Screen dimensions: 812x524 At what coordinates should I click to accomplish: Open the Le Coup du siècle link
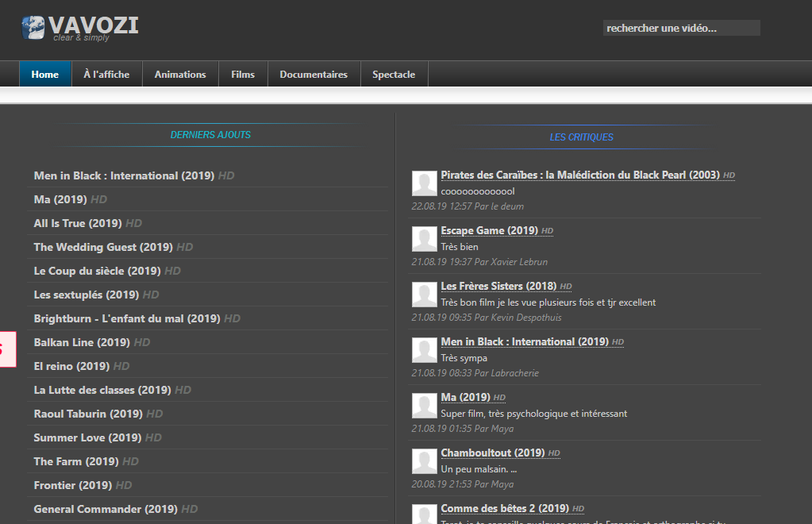(x=98, y=271)
